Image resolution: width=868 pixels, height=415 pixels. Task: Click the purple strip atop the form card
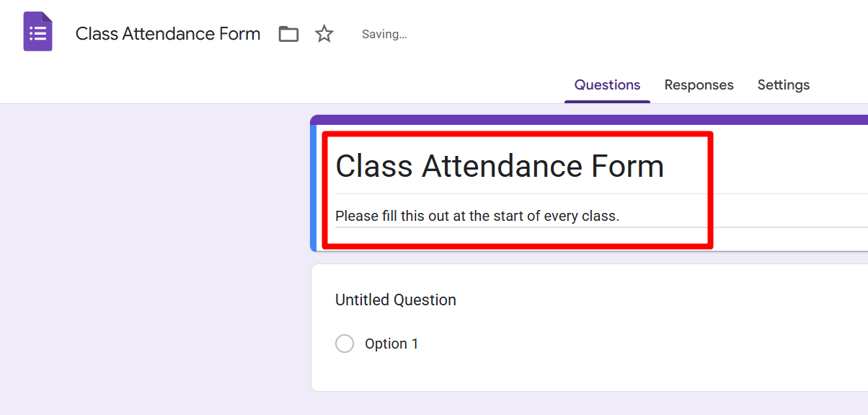[x=588, y=120]
